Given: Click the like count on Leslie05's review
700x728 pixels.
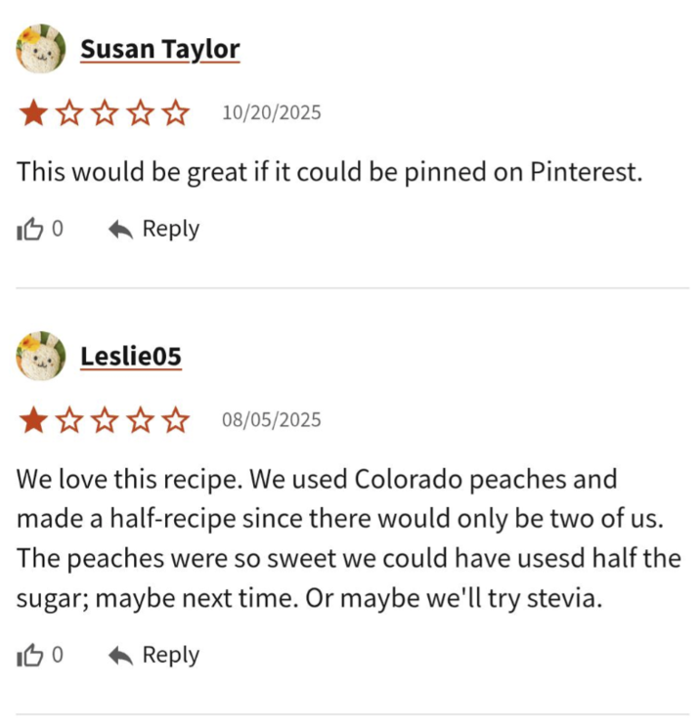Looking at the screenshot, I should [58, 656].
